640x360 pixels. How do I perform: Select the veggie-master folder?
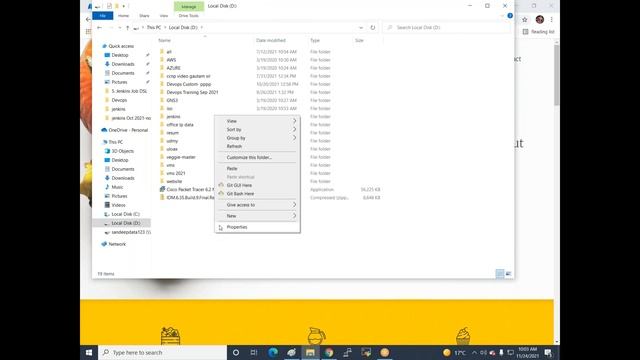coord(181,157)
